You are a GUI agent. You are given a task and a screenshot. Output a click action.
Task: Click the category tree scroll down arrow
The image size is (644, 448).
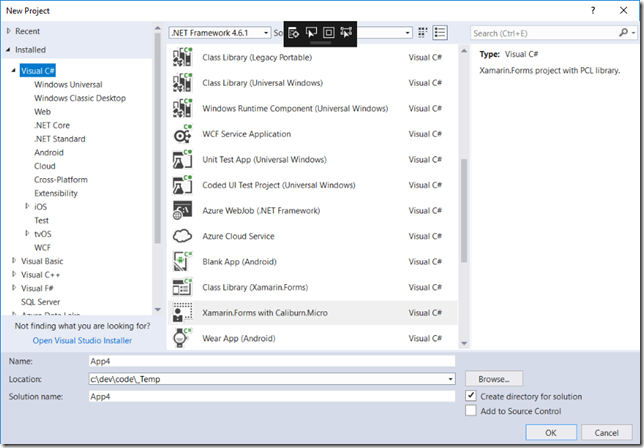(x=158, y=310)
